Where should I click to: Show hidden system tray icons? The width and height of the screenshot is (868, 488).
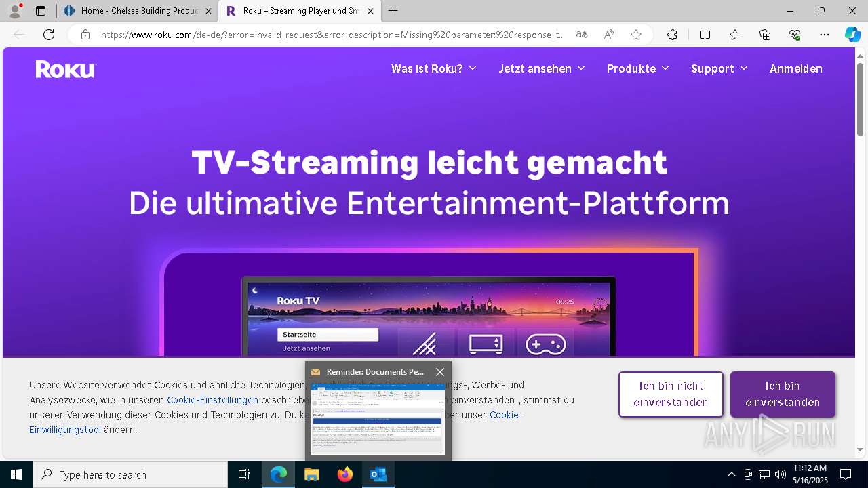click(x=731, y=474)
